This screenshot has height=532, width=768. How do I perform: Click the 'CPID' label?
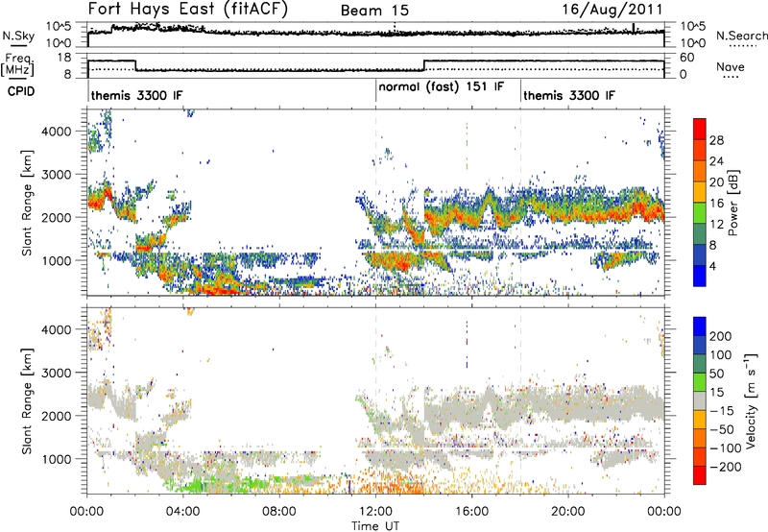click(21, 91)
